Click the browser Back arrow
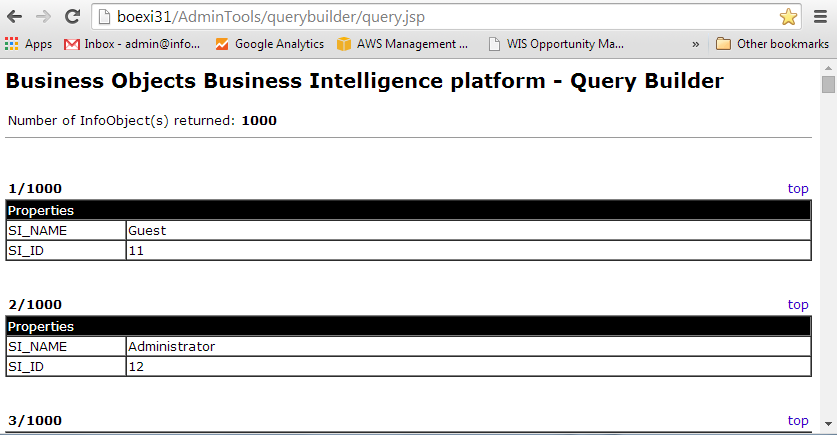 14,17
